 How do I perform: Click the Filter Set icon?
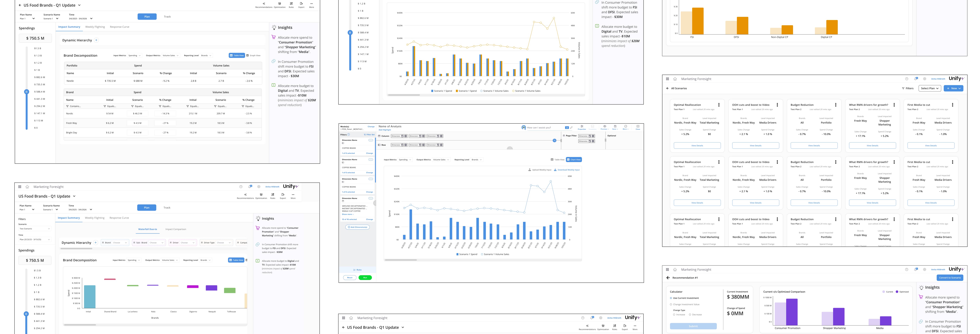pos(365,134)
